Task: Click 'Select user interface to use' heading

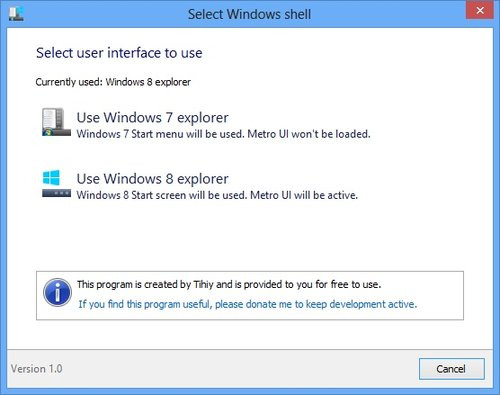Action: [119, 53]
